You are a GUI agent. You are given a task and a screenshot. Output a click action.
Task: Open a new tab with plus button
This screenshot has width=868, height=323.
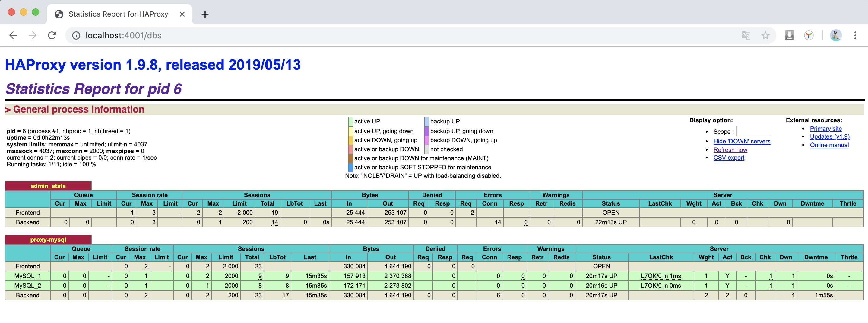click(205, 14)
